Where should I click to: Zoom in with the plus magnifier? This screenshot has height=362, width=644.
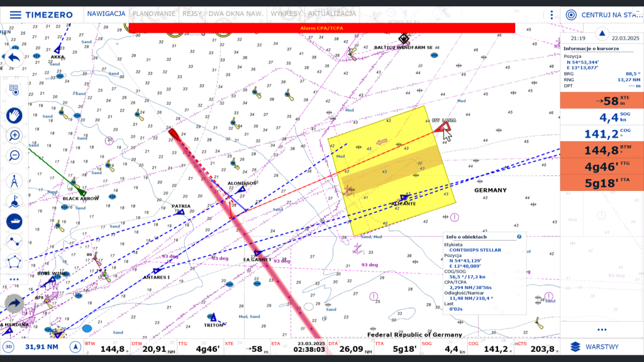[14, 135]
